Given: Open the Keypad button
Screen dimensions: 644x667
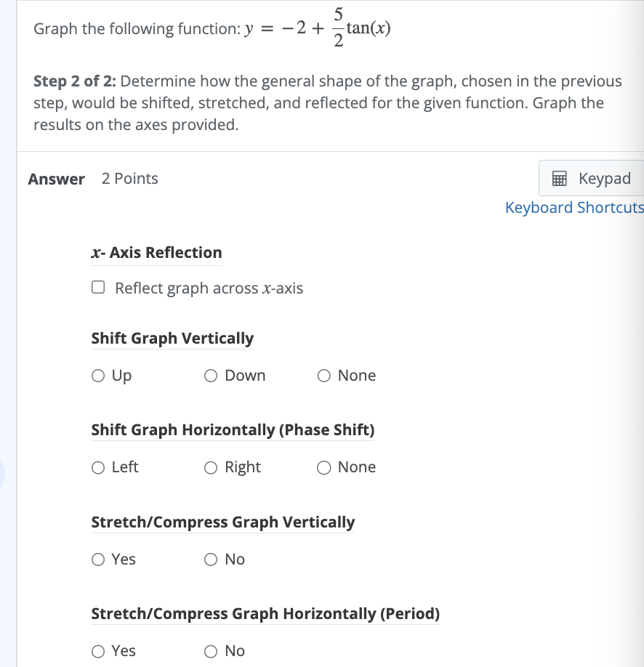Looking at the screenshot, I should [591, 179].
